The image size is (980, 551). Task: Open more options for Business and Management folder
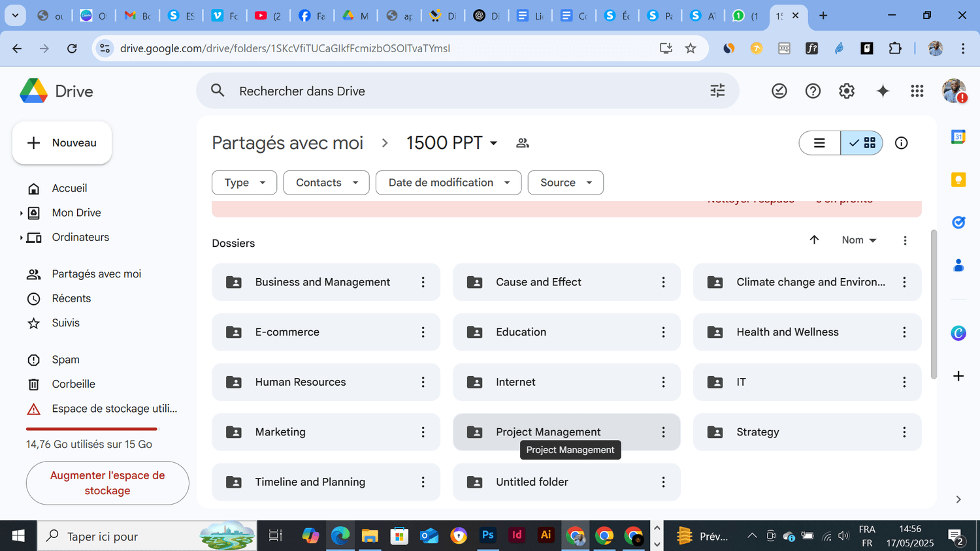(423, 282)
